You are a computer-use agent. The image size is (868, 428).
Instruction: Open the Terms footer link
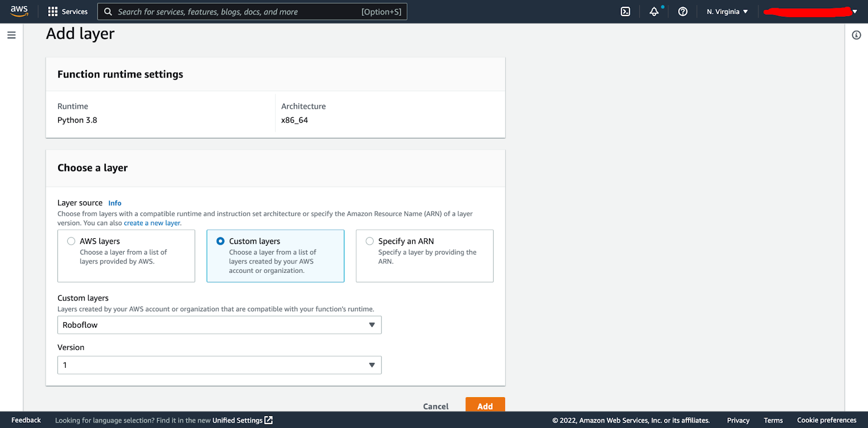coord(773,420)
